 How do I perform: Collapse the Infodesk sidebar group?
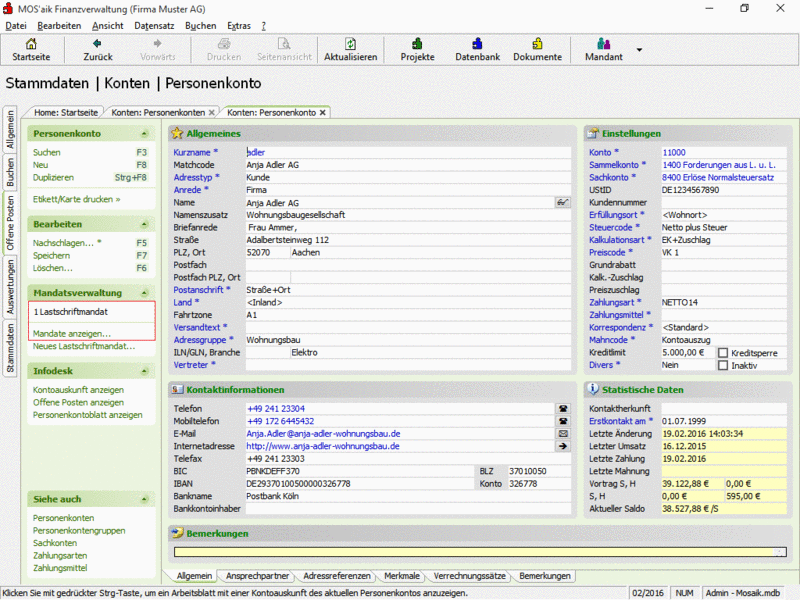pos(144,371)
